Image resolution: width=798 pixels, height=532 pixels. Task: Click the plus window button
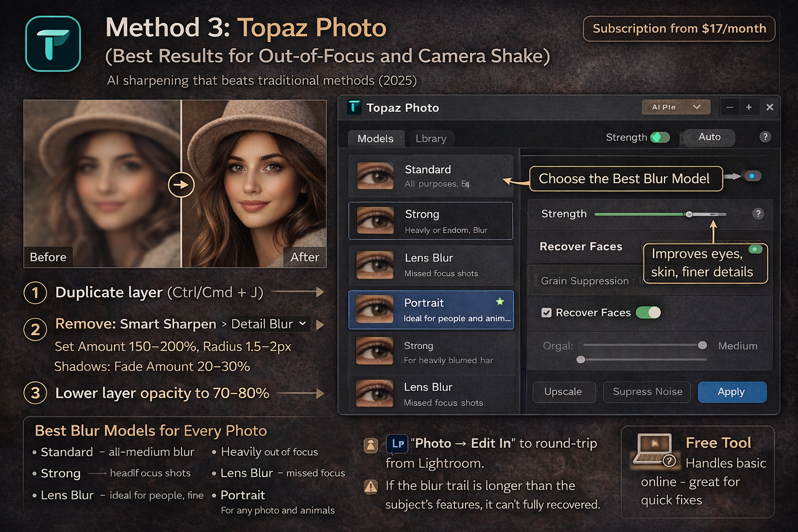tap(749, 107)
